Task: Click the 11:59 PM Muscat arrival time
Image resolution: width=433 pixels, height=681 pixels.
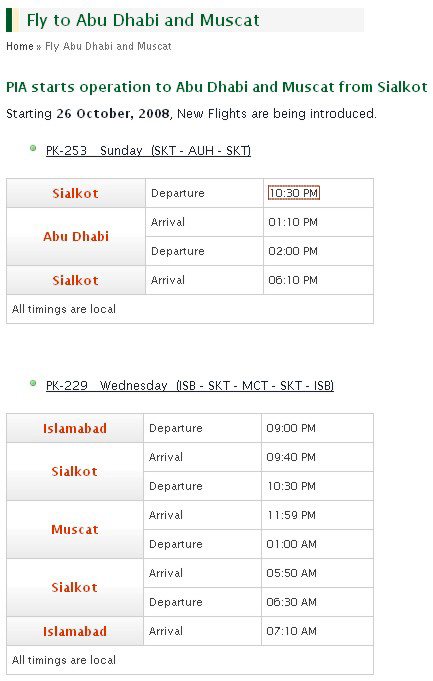Action: tap(291, 515)
